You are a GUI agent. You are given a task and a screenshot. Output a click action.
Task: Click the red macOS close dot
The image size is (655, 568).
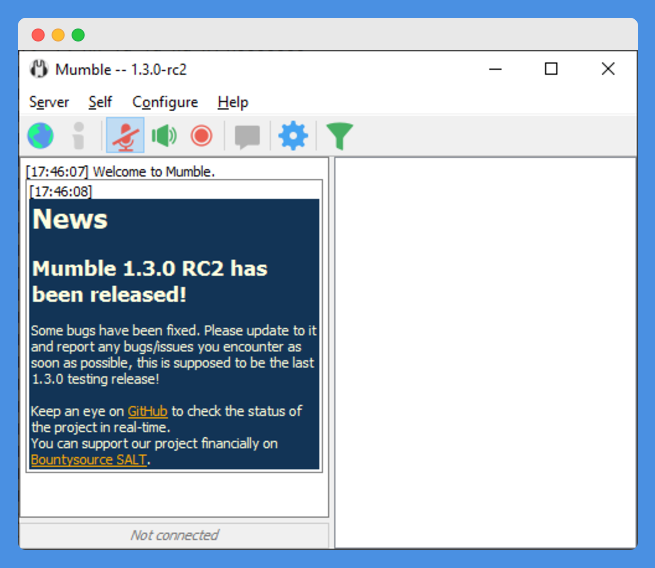(x=38, y=35)
